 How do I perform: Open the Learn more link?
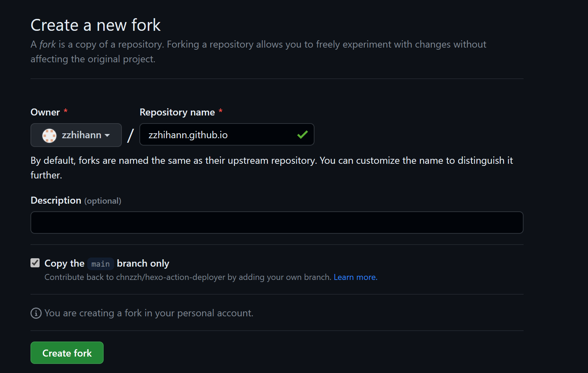355,277
